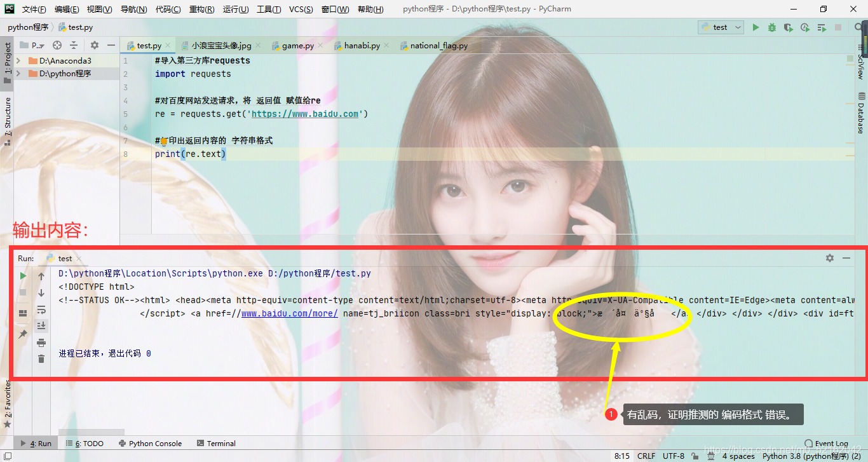Open the Event Log
868x462 pixels.
click(x=826, y=444)
